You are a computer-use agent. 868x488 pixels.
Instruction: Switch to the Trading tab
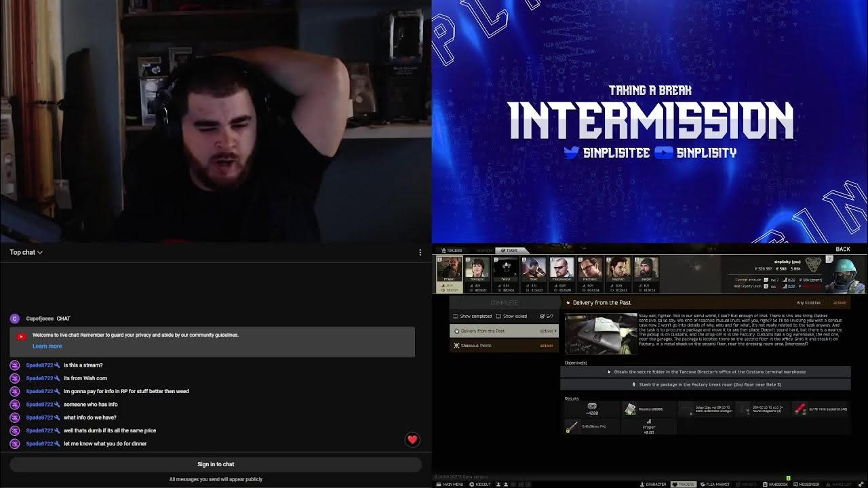pos(452,251)
